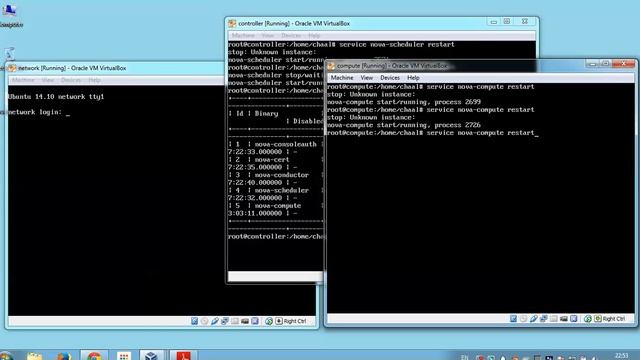Open Machine menu in network VM window
640x360 pixels.
(x=23, y=80)
